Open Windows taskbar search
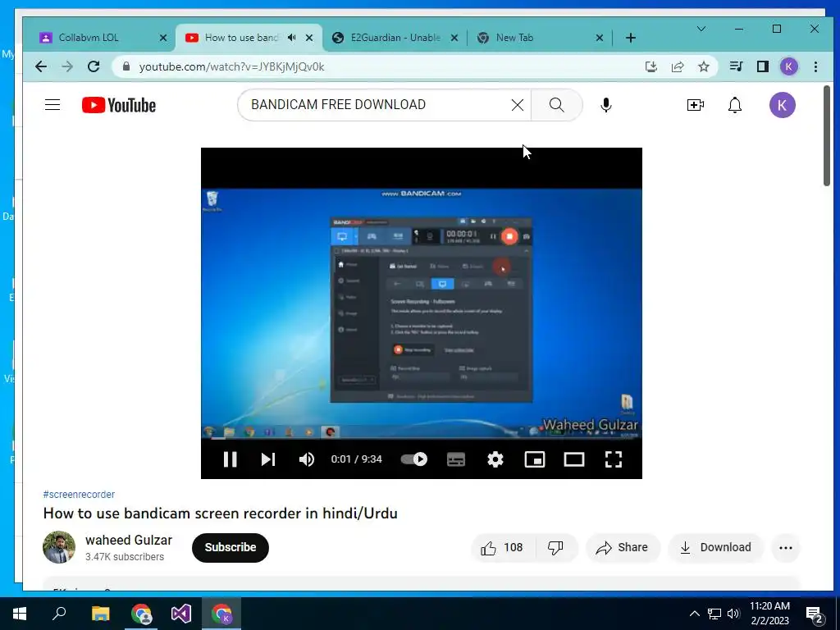Image resolution: width=840 pixels, height=630 pixels. (59, 614)
